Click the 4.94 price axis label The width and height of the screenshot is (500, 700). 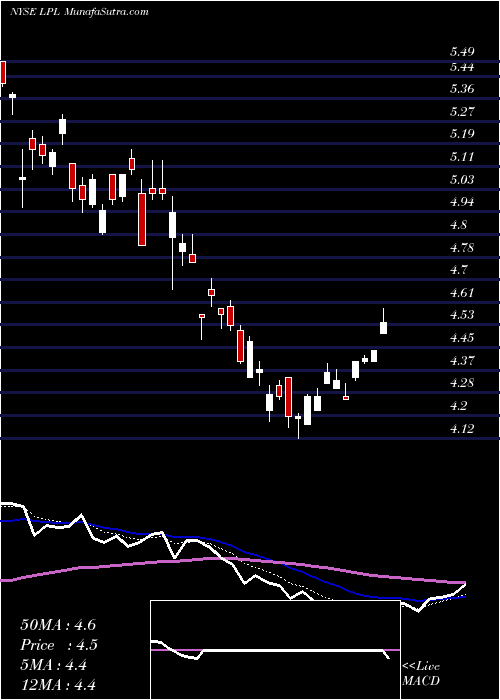click(x=462, y=202)
